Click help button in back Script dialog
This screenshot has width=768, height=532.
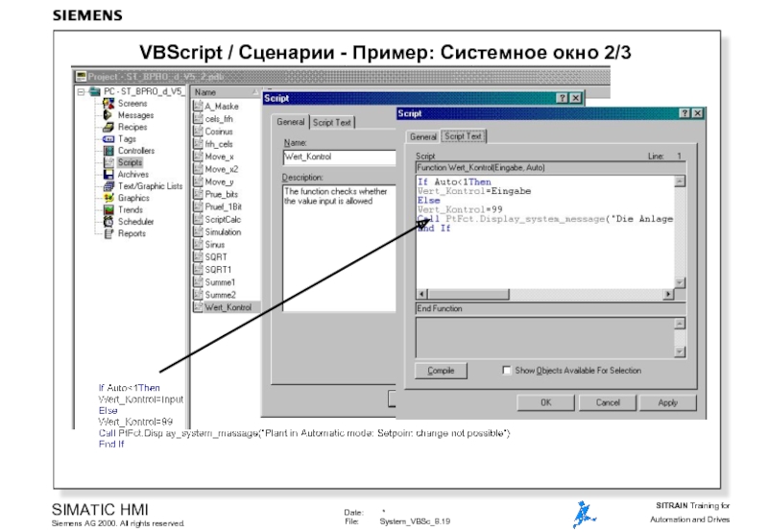pyautogui.click(x=563, y=98)
